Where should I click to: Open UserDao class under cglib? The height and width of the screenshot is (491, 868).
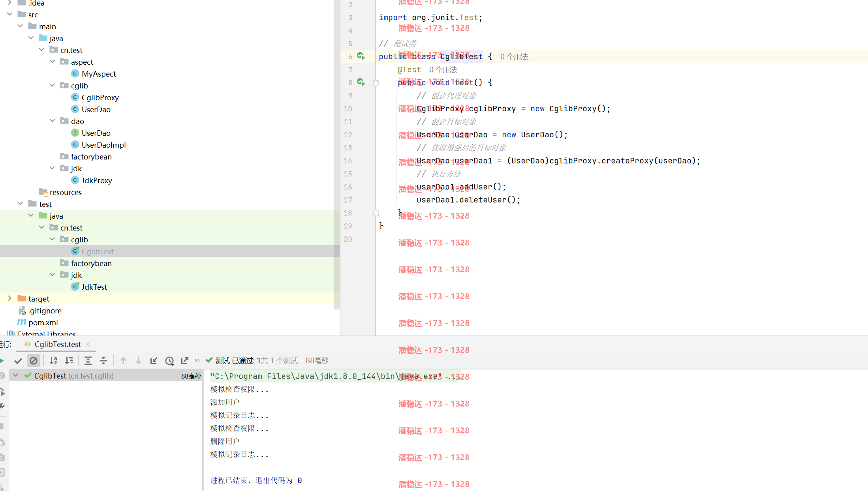coord(91,109)
